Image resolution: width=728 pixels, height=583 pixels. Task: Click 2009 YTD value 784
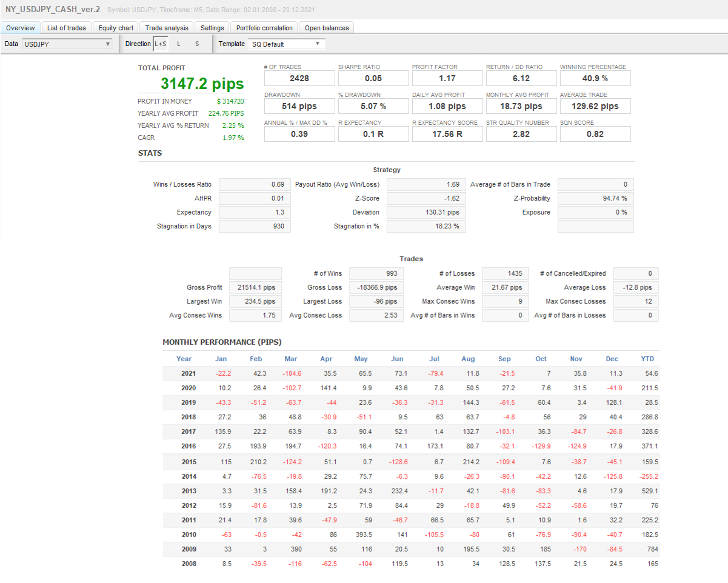click(653, 549)
